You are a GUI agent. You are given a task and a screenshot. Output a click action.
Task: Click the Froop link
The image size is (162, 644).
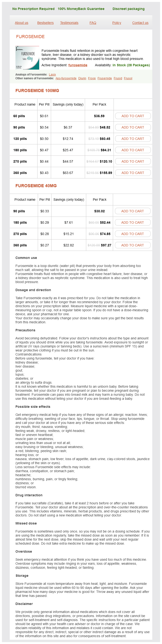tap(92, 78)
